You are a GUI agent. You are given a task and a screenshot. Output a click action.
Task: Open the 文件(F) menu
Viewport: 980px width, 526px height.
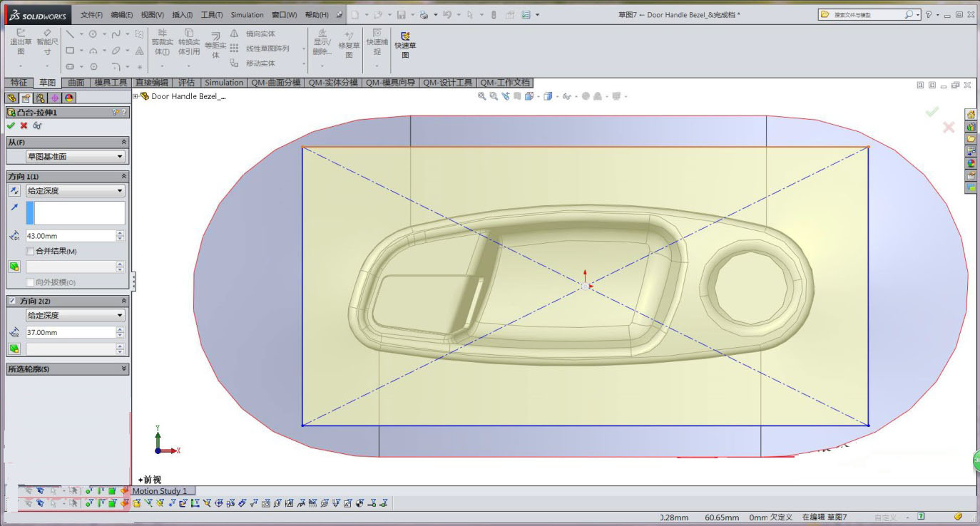pos(91,14)
